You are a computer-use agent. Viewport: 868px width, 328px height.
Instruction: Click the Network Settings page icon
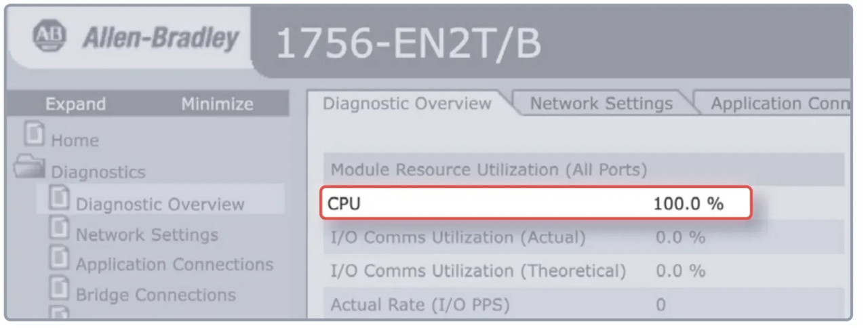(x=60, y=230)
